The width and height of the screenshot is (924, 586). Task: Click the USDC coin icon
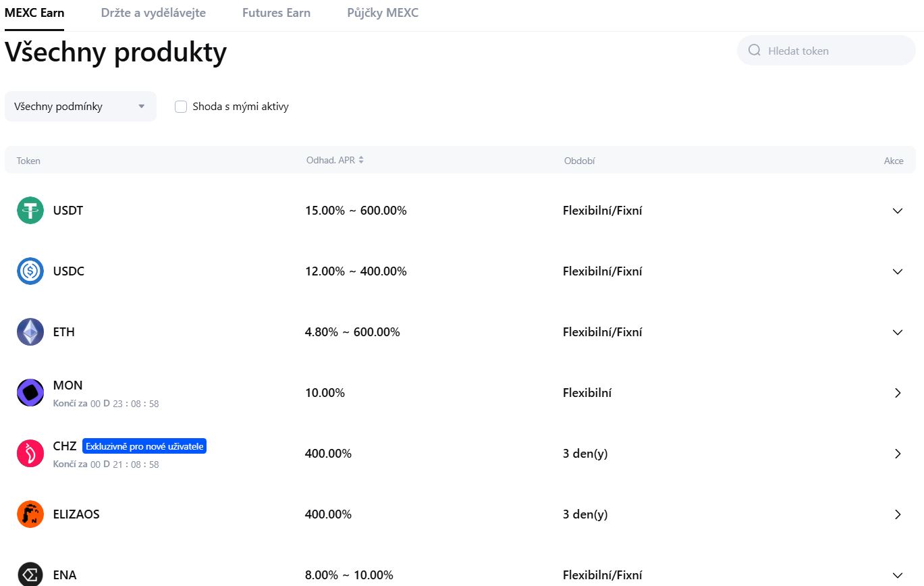(30, 271)
